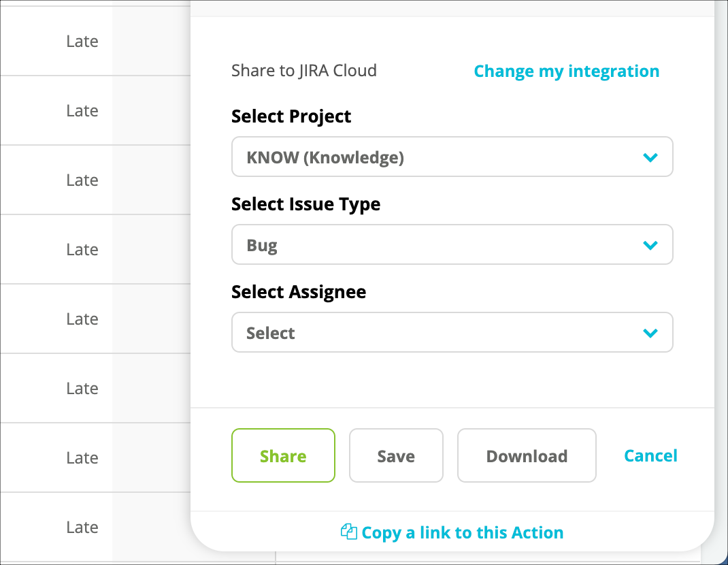Cancel the share dialog
The image size is (728, 565).
[650, 455]
